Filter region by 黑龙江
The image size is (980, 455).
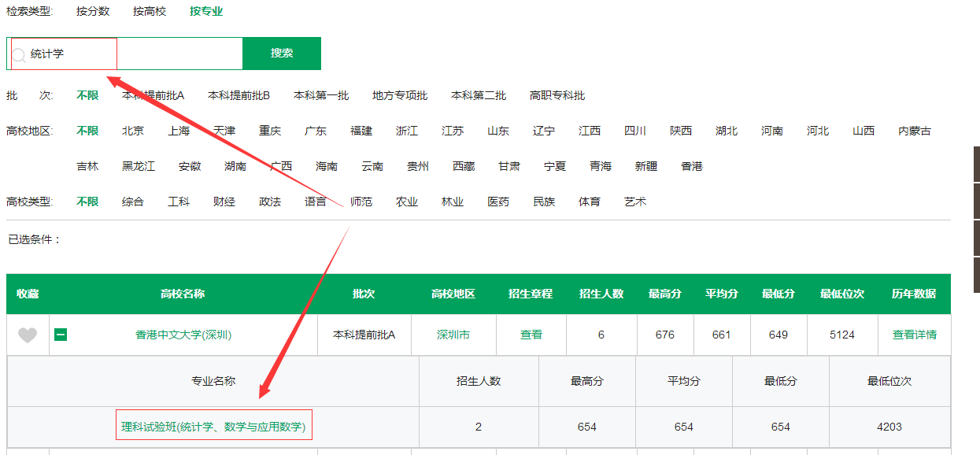pos(139,166)
